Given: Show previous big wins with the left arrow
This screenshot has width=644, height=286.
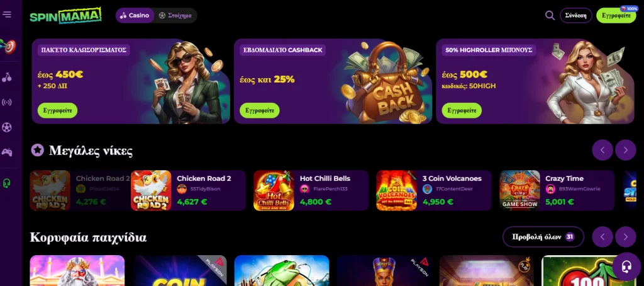Looking at the screenshot, I should 602,150.
